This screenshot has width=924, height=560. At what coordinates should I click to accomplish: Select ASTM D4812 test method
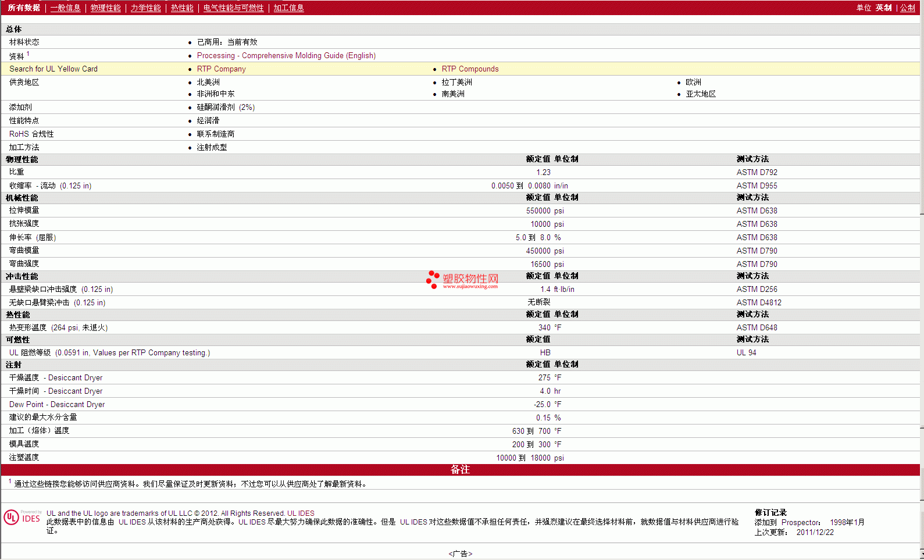click(x=759, y=302)
